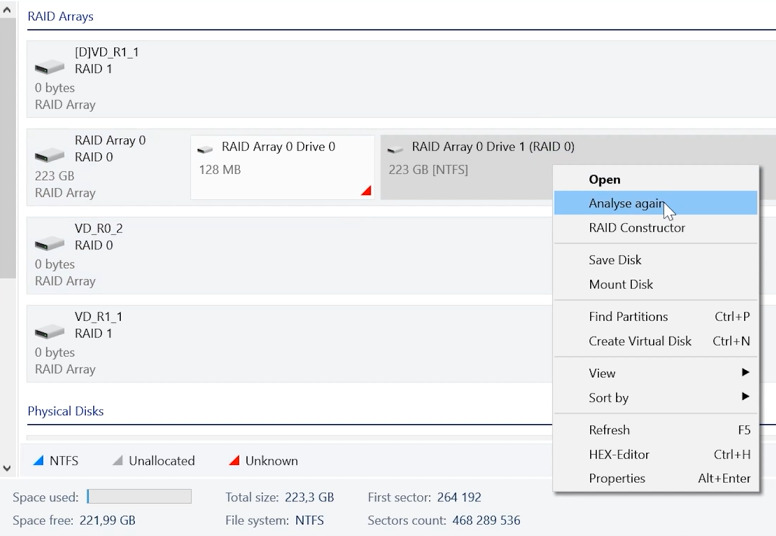
Task: Choose Save Disk menu entry
Action: pyautogui.click(x=656, y=260)
